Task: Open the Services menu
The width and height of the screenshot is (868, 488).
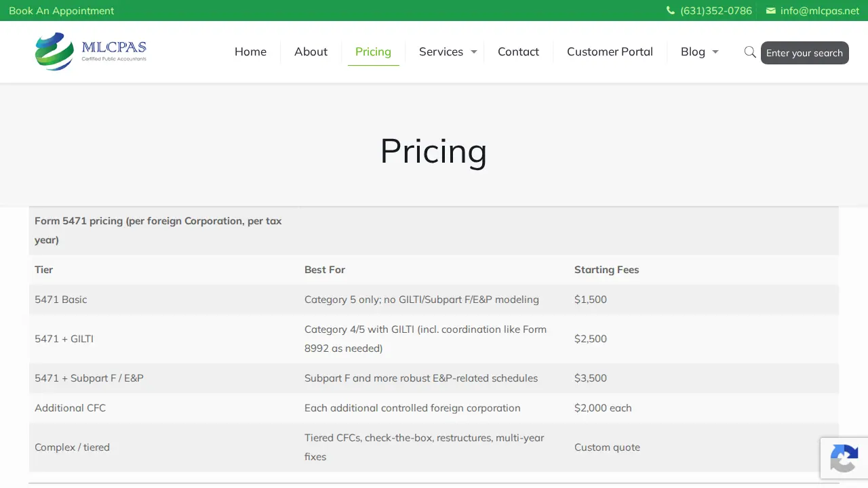Action: [441, 52]
